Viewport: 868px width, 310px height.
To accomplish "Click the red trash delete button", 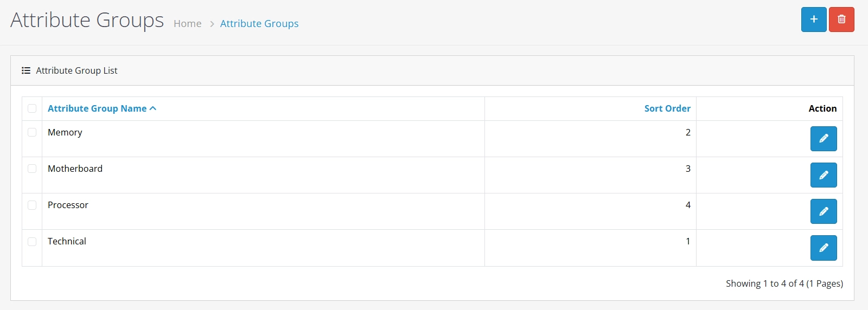I will click(x=841, y=20).
